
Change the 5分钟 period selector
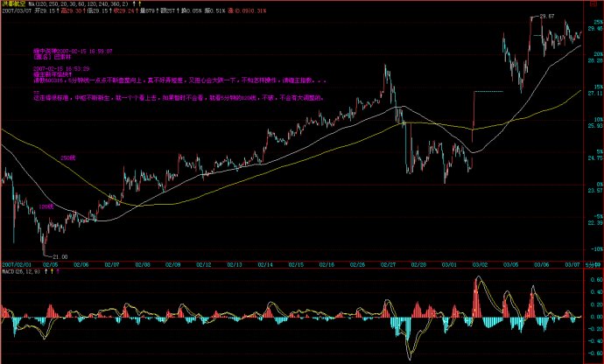(x=594, y=262)
